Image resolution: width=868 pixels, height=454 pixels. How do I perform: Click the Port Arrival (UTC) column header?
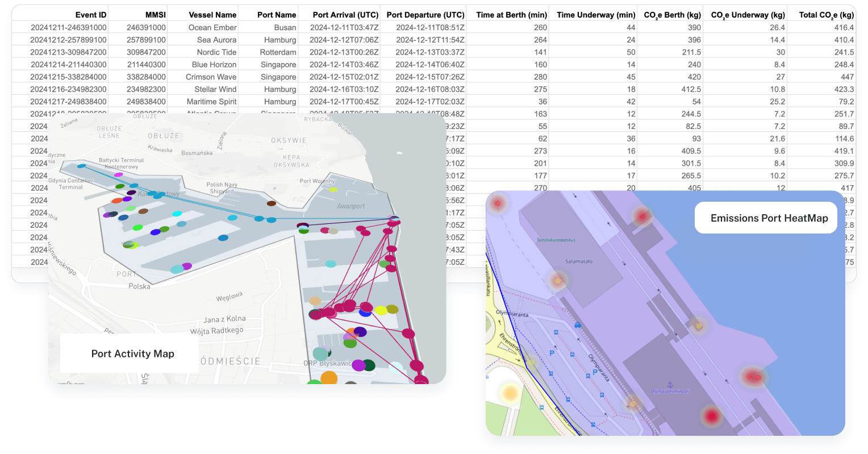point(345,15)
